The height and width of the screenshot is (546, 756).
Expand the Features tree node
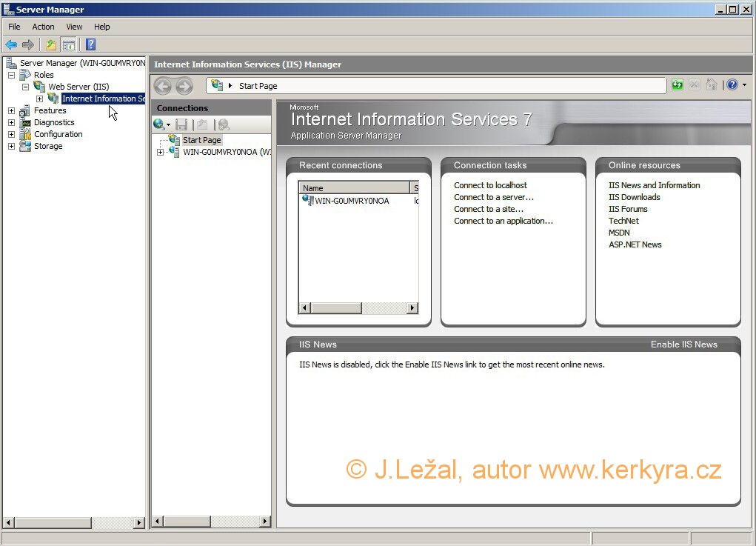(x=11, y=111)
